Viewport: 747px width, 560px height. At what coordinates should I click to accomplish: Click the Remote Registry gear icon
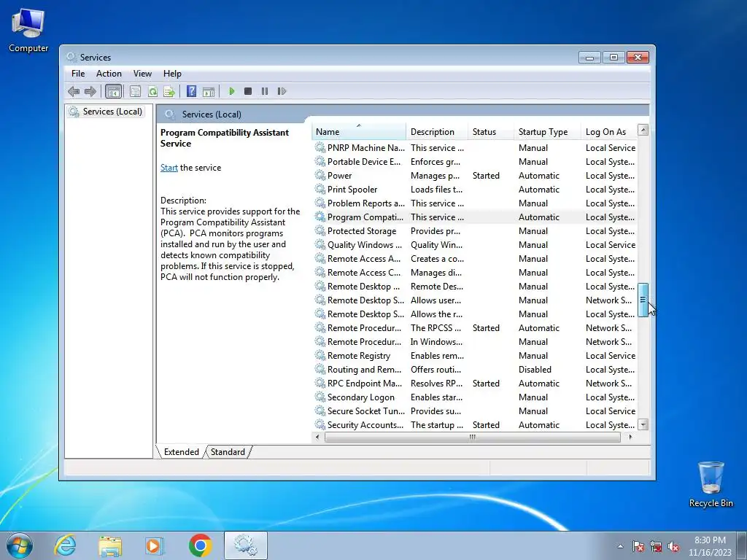320,355
